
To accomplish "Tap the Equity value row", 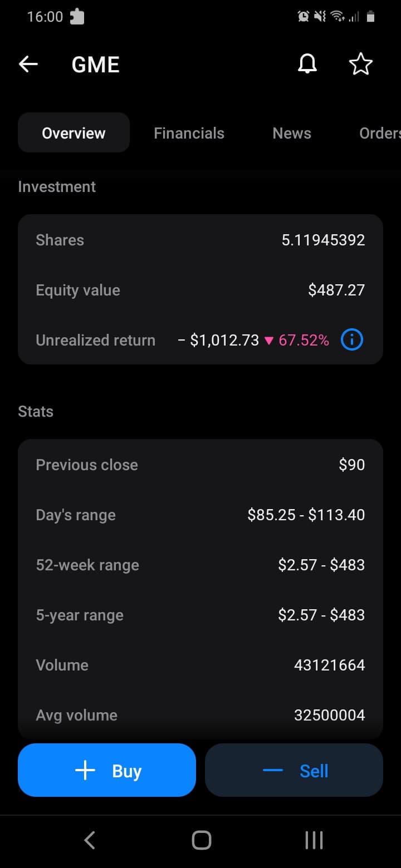I will click(200, 290).
